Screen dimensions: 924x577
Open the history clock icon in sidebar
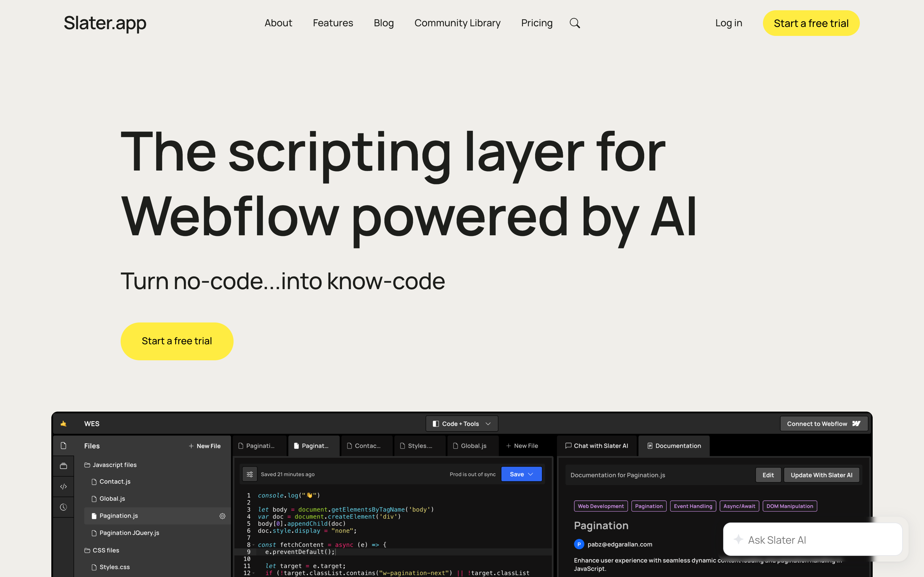[64, 507]
